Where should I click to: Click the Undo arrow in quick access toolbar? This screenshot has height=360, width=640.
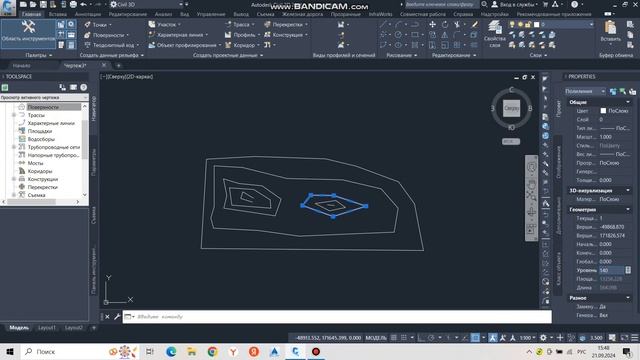pyautogui.click(x=84, y=4)
